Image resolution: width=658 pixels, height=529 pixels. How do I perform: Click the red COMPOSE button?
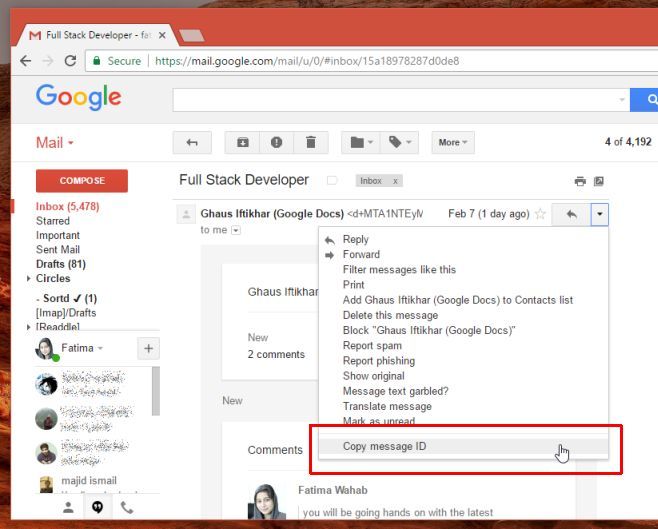coord(82,181)
